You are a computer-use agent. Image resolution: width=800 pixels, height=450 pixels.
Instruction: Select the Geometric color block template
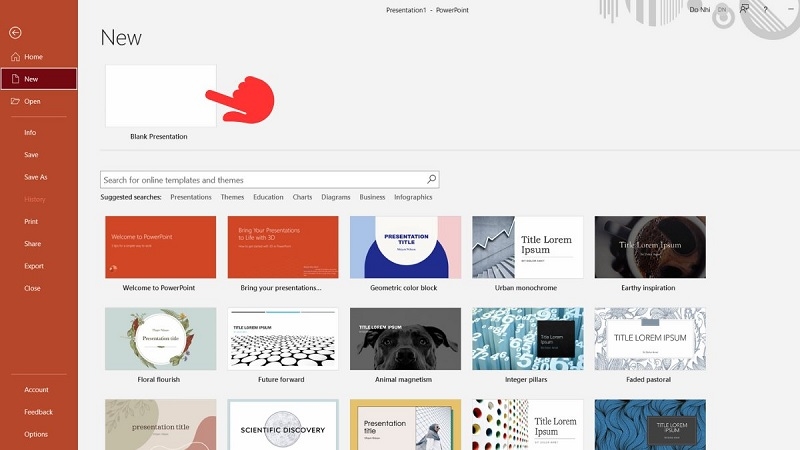tap(406, 247)
